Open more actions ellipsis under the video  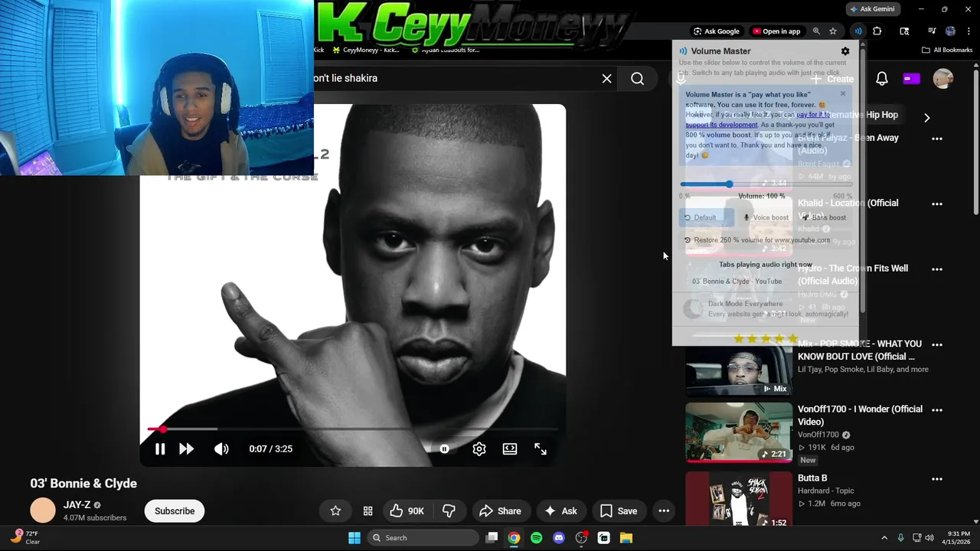pos(664,511)
